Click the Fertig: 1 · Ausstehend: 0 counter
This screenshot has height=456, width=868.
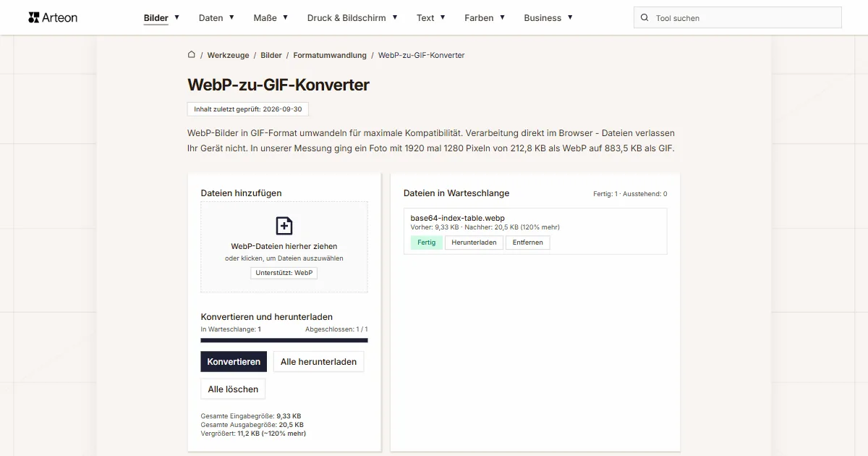[x=630, y=194]
